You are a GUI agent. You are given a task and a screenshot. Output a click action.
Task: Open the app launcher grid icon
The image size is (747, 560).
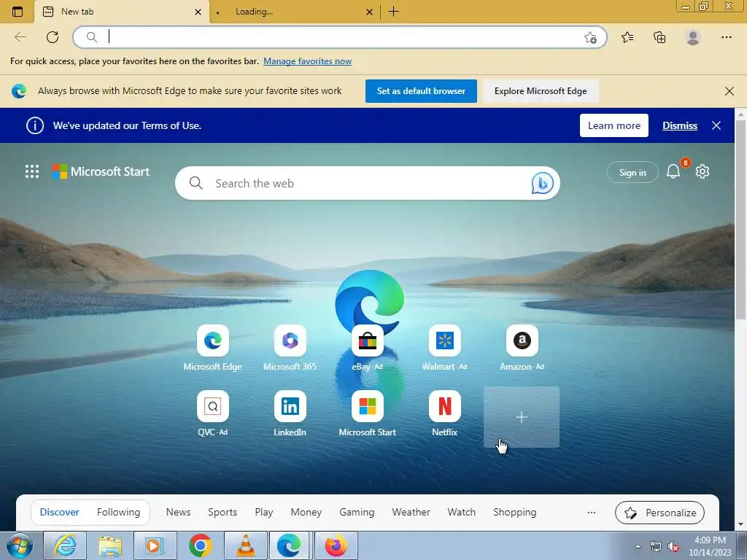32,171
